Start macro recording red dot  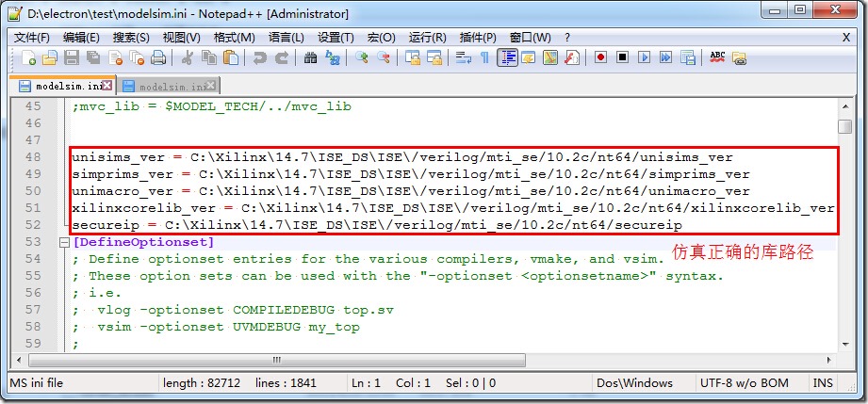(x=600, y=57)
